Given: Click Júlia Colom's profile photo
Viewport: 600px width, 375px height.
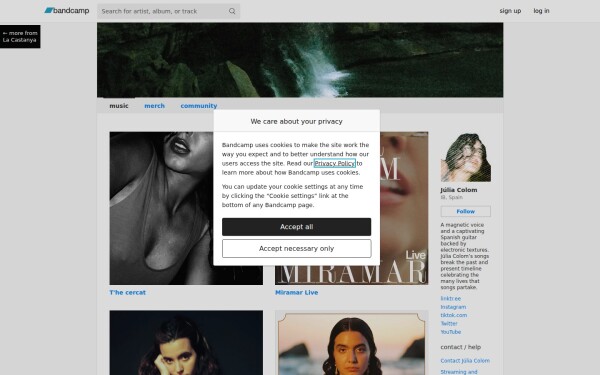Looking at the screenshot, I should 465,157.
